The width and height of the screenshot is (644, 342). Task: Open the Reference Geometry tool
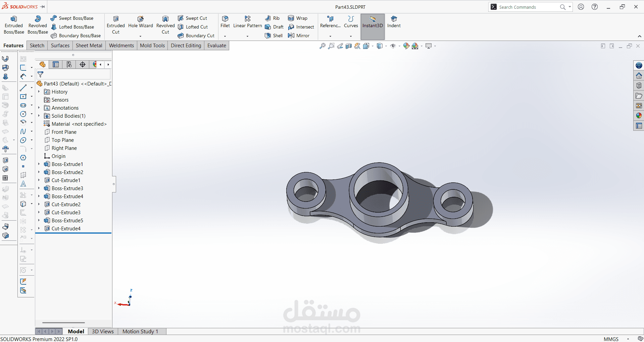coord(330,22)
